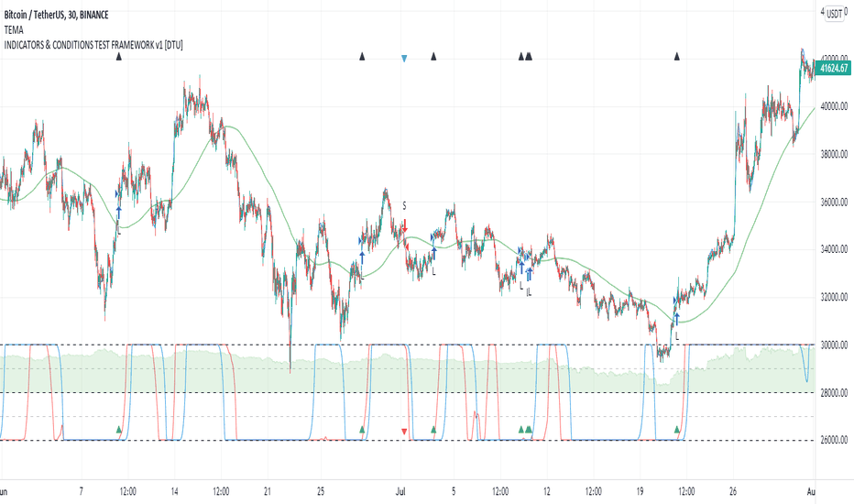
Task: Click the 26000.00 price axis label
Action: [834, 440]
